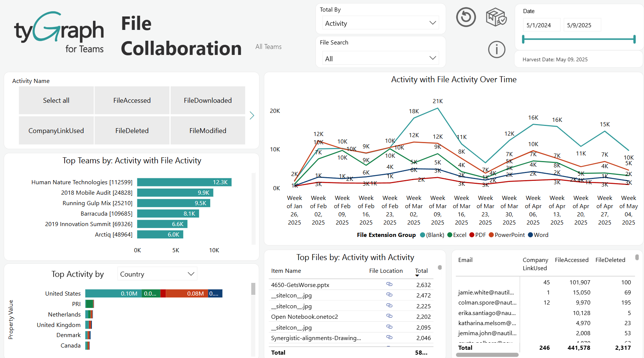644x358 pixels.
Task: Open the Total By dropdown
Action: pos(380,23)
